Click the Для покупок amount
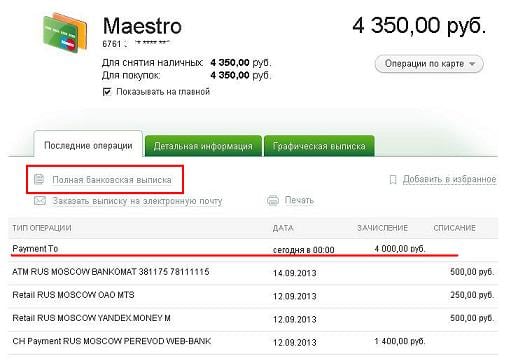The width and height of the screenshot is (511, 361). [x=241, y=75]
